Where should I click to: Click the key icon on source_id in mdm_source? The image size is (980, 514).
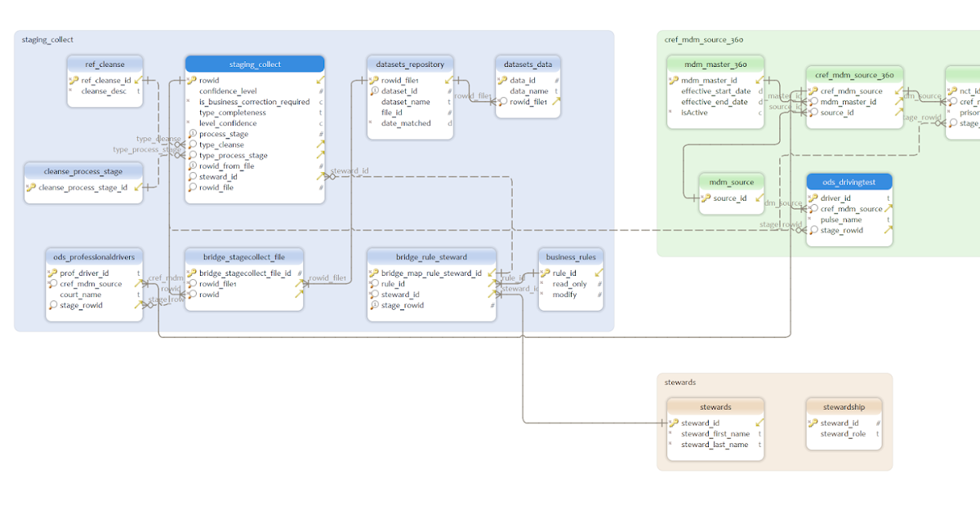(x=706, y=198)
